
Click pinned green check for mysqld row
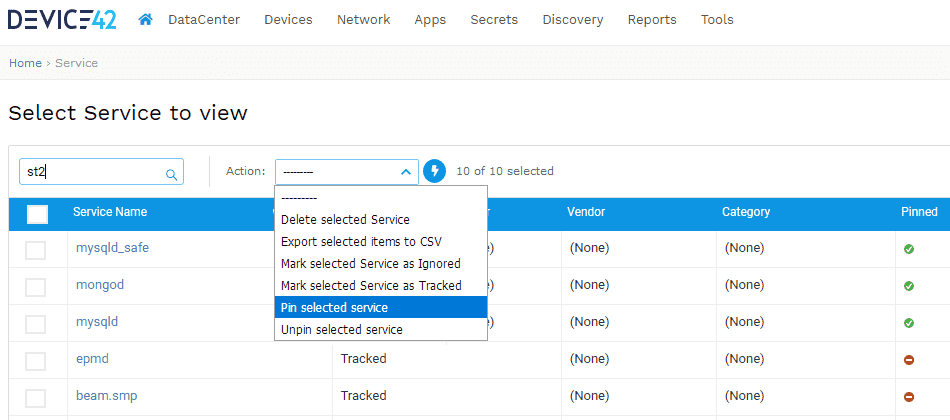(909, 323)
